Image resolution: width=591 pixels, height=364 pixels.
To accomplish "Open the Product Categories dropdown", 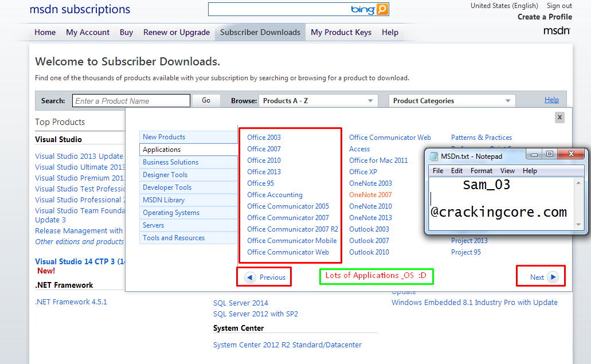I will pyautogui.click(x=452, y=101).
